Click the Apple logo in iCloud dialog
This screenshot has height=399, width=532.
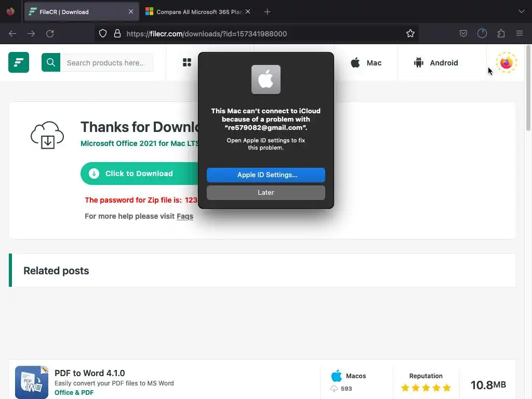(x=266, y=79)
